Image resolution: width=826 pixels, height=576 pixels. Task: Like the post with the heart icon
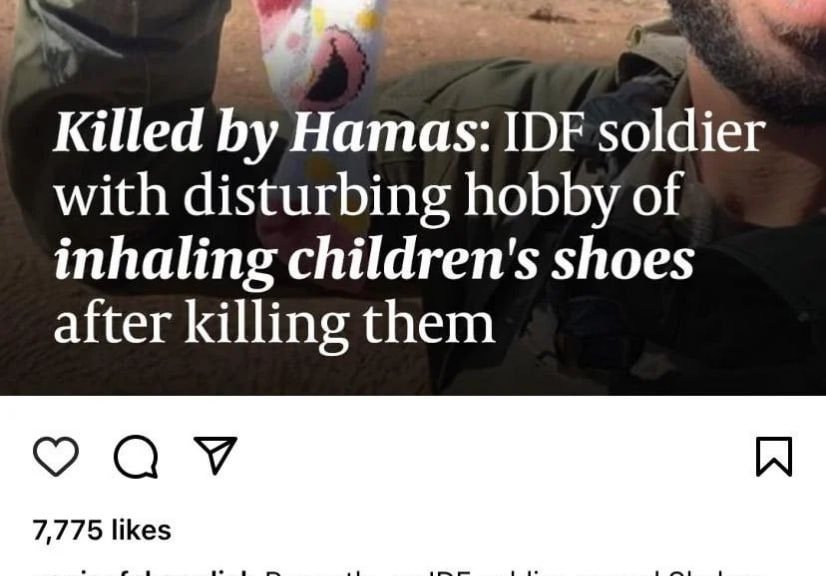click(56, 456)
